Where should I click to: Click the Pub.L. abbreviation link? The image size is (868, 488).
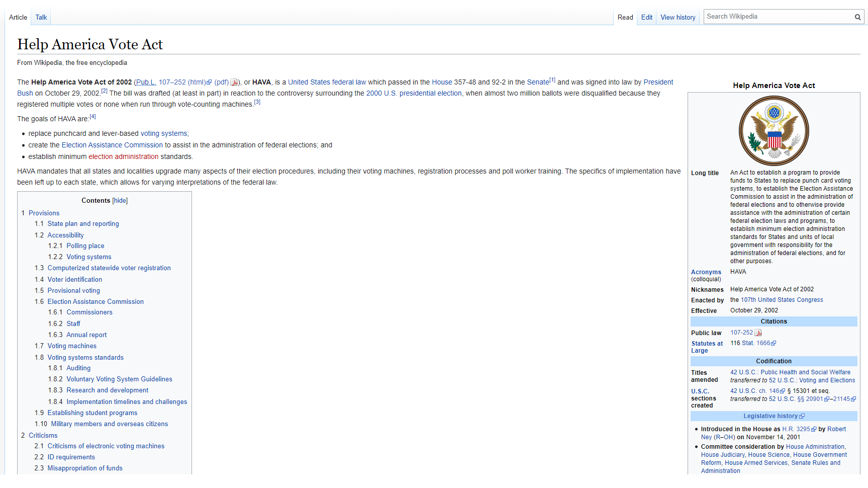point(146,82)
